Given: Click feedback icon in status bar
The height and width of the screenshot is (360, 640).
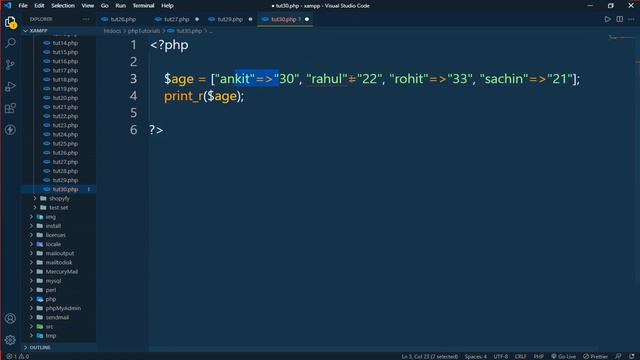Looking at the screenshot, I should click(618, 356).
